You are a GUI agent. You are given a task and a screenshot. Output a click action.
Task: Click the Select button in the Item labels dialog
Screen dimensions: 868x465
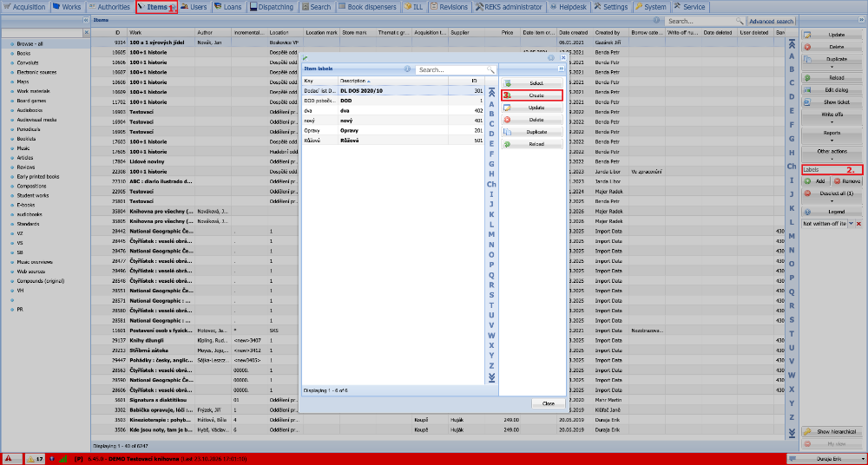[532, 83]
